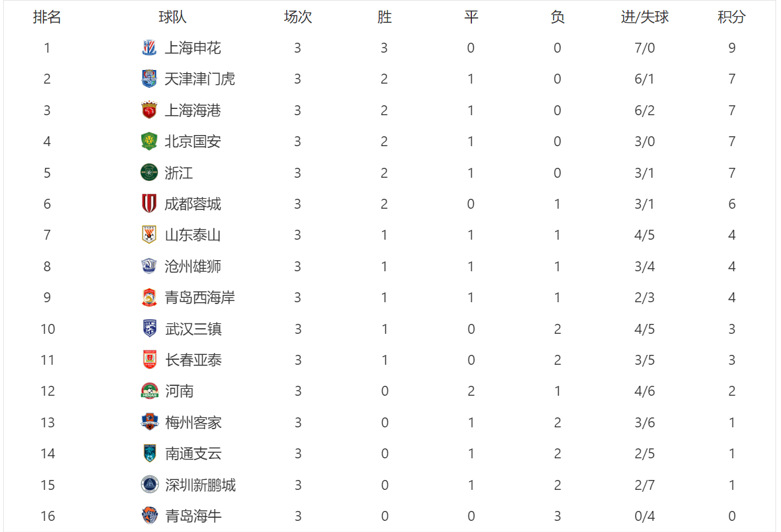Click the 上海申花 team logo
This screenshot has height=532, width=781.
pos(149,48)
